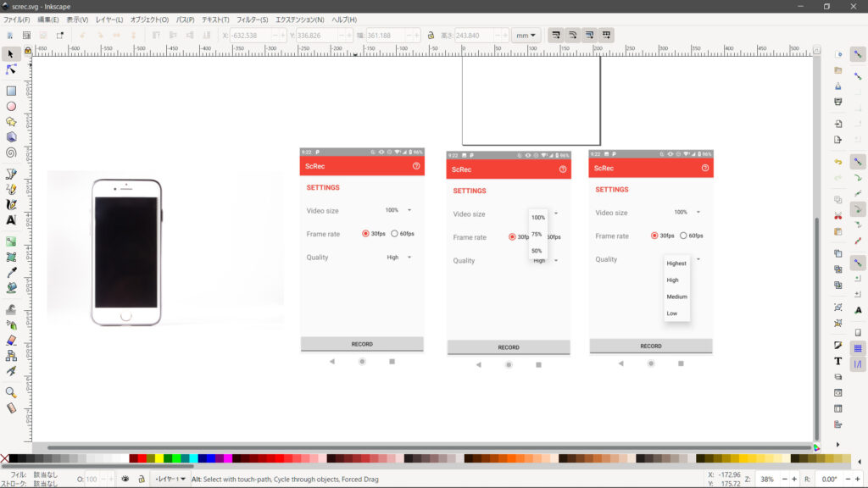
Task: Open the レイヤー(L) menu
Action: pyautogui.click(x=109, y=20)
